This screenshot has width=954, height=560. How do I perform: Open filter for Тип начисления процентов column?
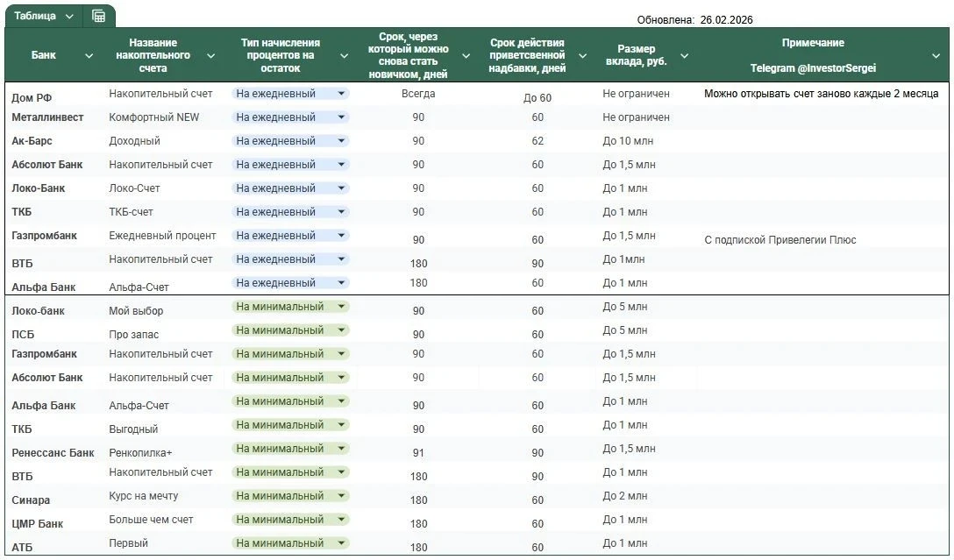(x=345, y=56)
